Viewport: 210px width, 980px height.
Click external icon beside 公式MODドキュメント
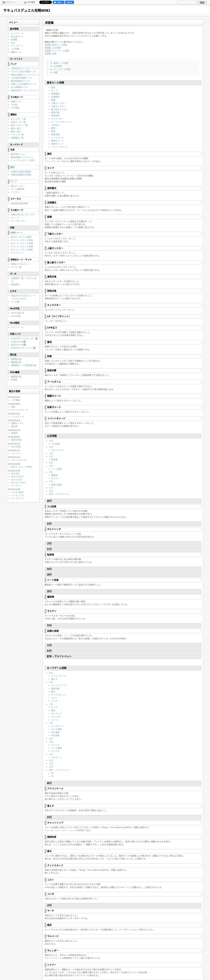[x=34, y=348]
